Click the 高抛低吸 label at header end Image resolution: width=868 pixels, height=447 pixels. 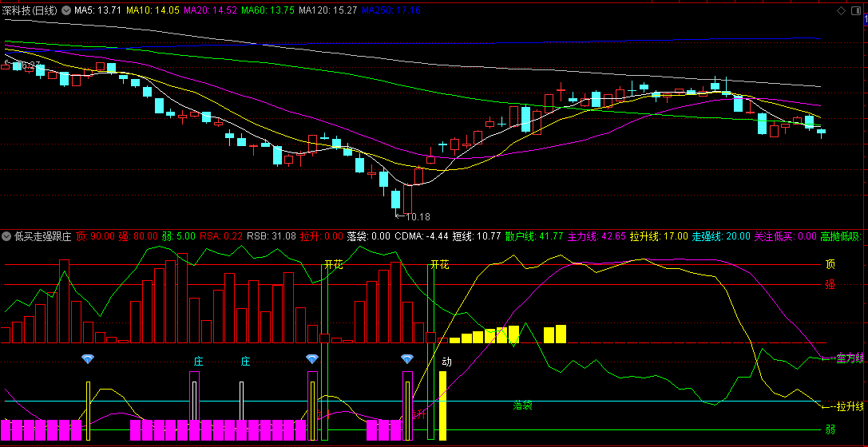coord(842,237)
